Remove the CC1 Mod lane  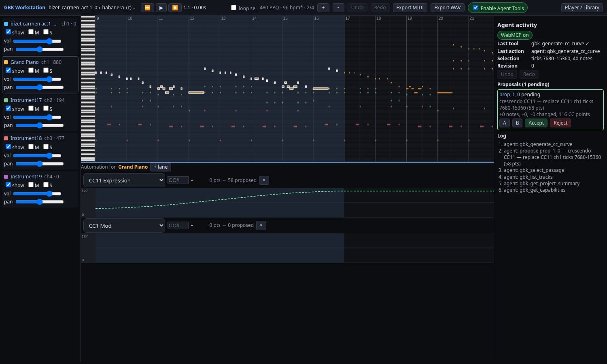(261, 225)
